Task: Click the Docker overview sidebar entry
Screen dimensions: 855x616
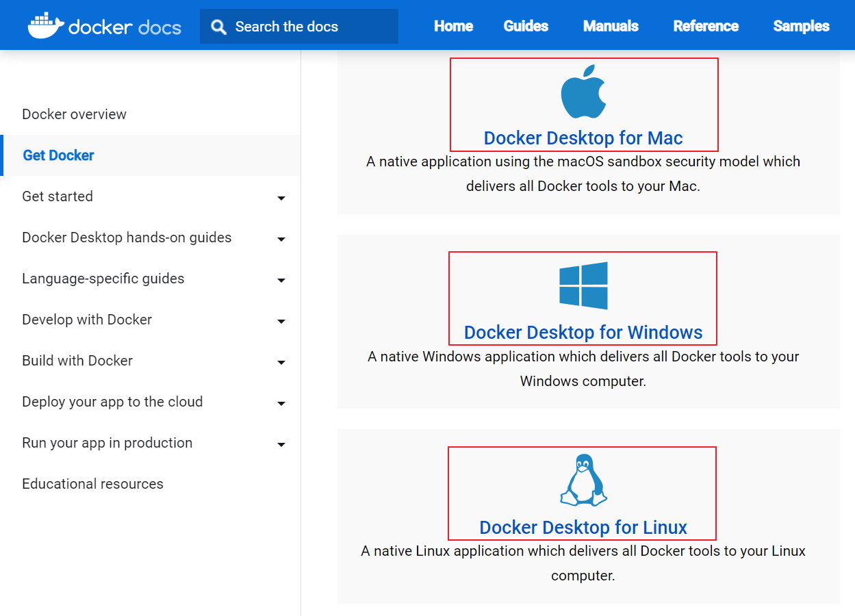Action: pos(74,114)
